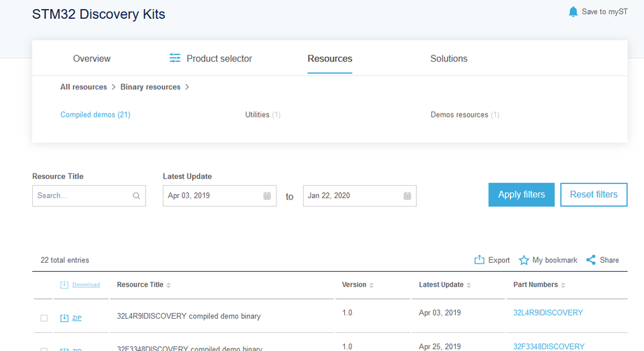This screenshot has height=351, width=644.
Task: Click the Export label
Action: (499, 260)
